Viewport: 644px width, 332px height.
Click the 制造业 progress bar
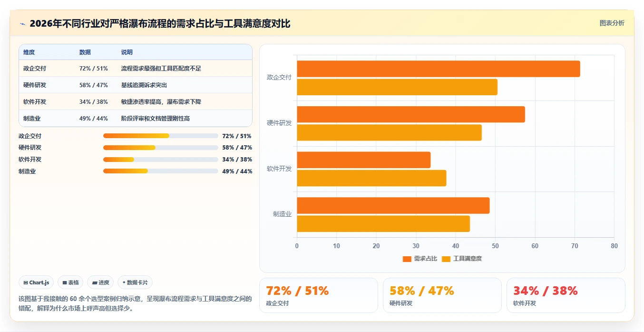161,171
